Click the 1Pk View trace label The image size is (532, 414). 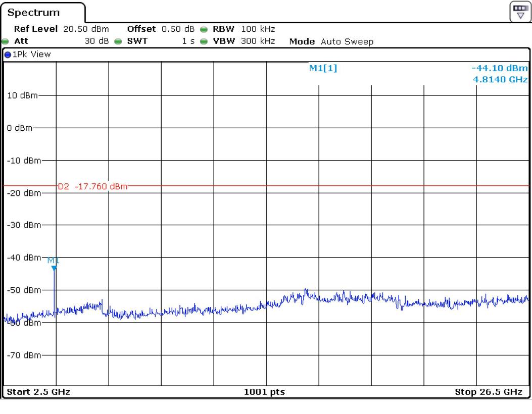[x=31, y=55]
